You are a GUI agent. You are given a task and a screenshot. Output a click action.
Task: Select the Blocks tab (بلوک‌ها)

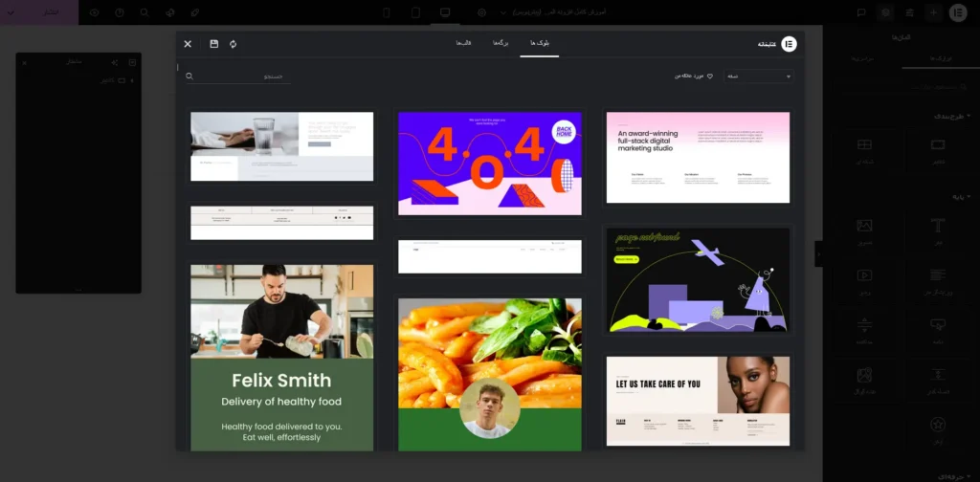tap(540, 44)
